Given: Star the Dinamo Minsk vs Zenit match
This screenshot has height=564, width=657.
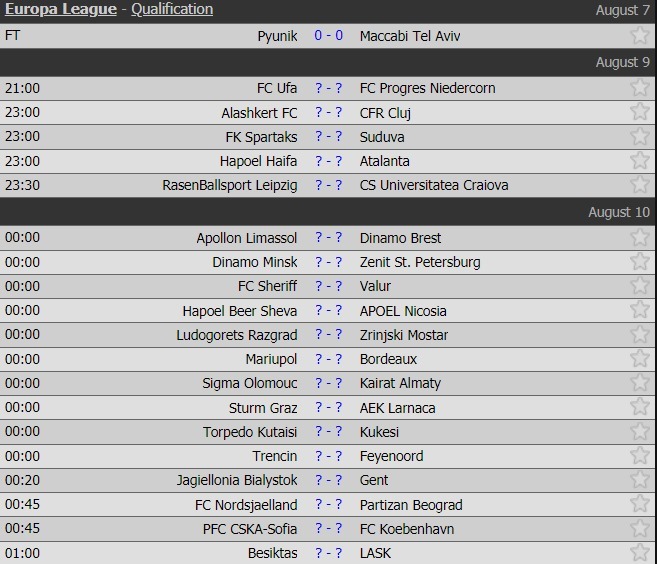Looking at the screenshot, I should (x=640, y=262).
